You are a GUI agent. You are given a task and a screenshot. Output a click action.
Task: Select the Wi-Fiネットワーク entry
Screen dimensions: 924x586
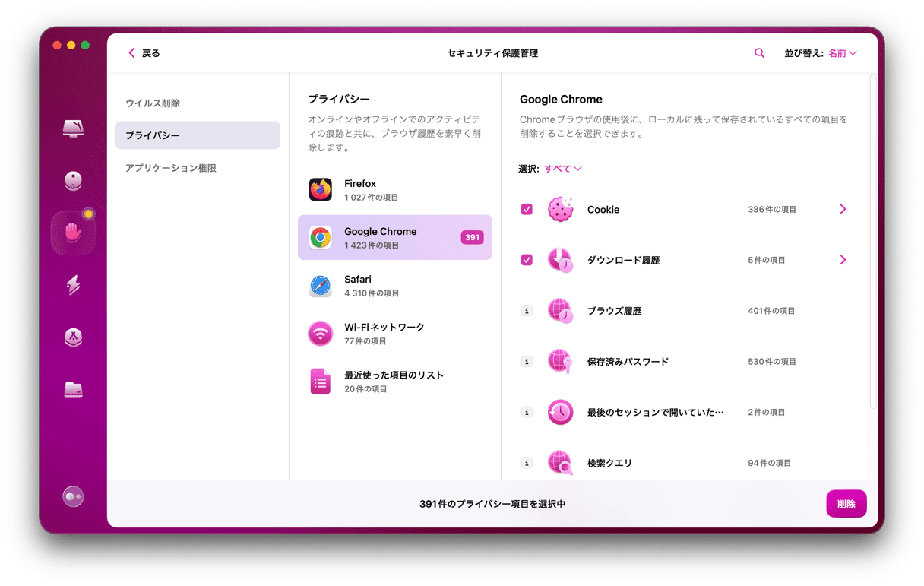point(394,334)
